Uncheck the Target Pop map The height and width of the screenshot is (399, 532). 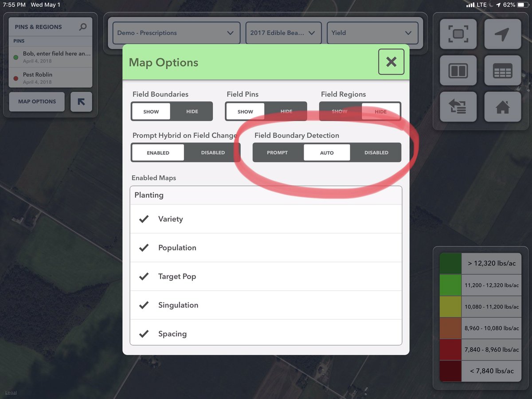(144, 277)
